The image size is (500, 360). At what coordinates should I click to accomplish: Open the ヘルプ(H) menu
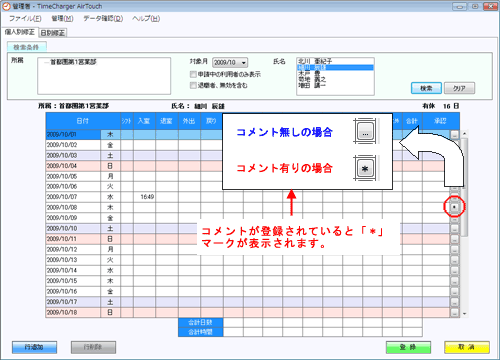[146, 18]
